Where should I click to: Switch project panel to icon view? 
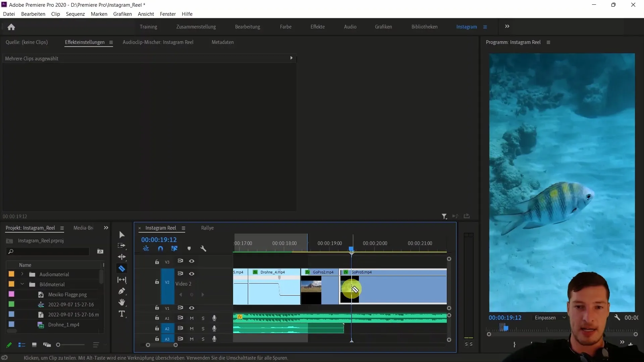tap(34, 345)
